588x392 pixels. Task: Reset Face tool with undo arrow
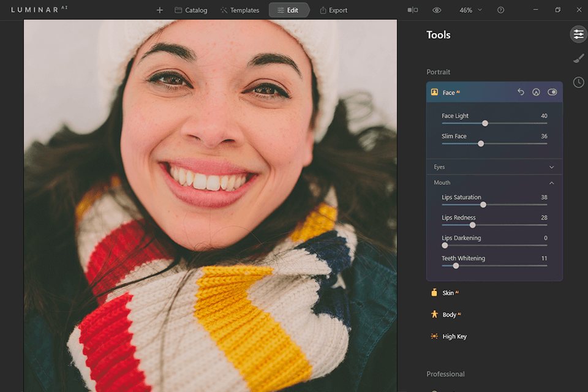pyautogui.click(x=521, y=92)
